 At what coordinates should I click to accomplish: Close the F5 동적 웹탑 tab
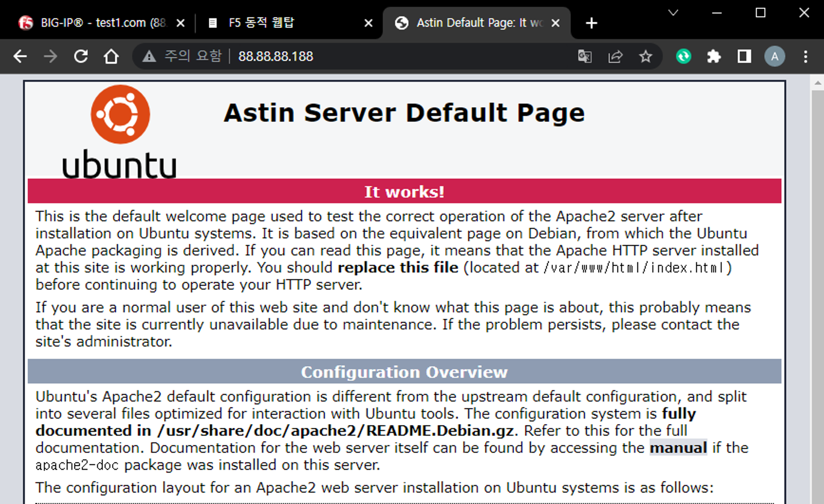pos(369,23)
